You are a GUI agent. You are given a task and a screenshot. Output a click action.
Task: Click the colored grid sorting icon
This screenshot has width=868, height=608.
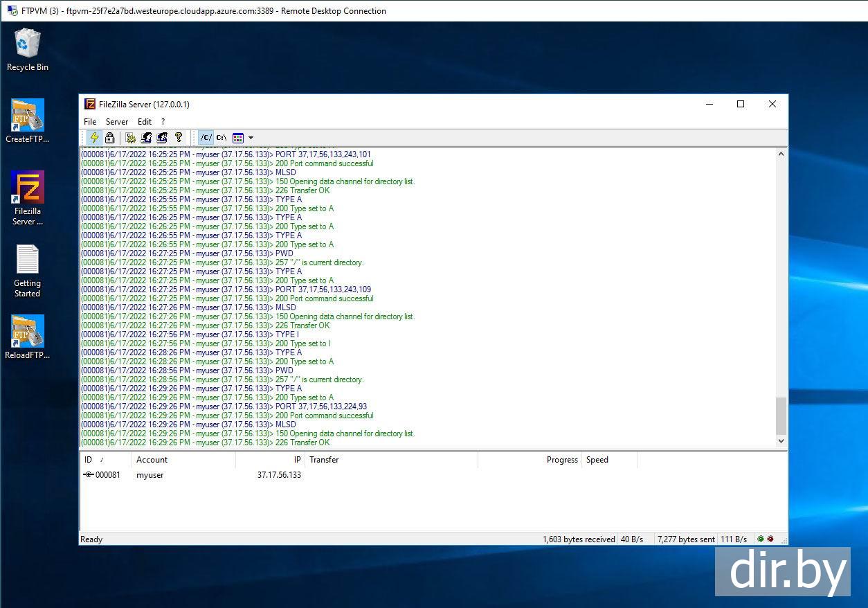[238, 138]
